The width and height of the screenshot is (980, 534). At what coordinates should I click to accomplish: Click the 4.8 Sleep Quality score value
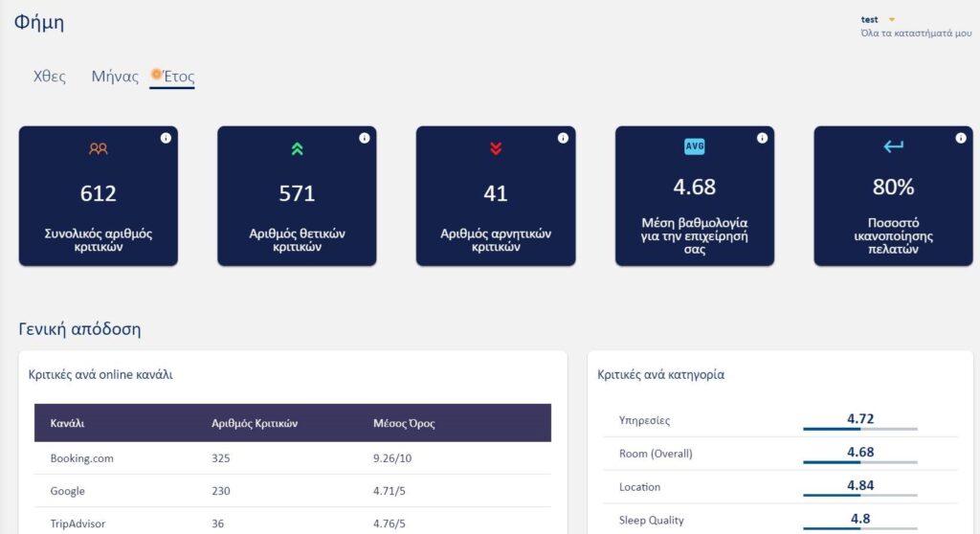(860, 519)
